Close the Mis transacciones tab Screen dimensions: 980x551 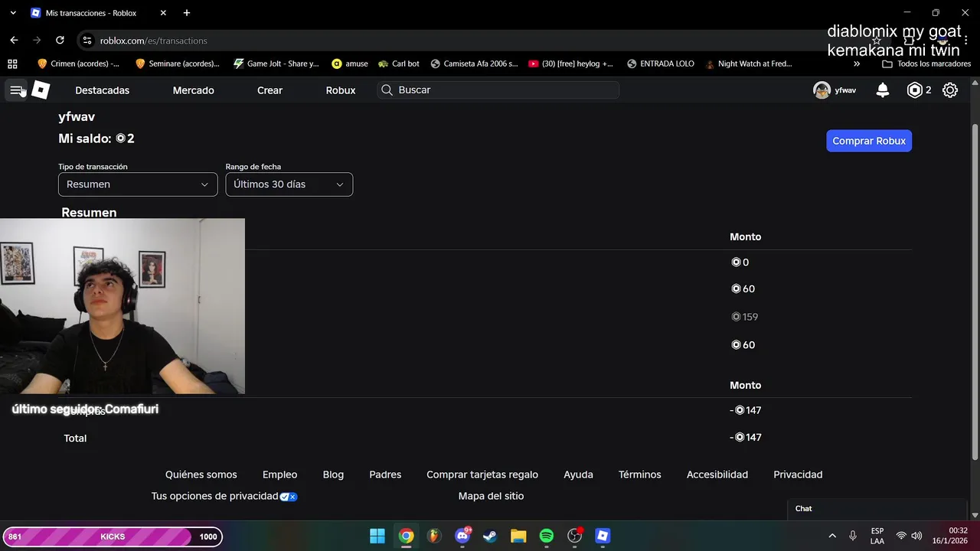click(163, 13)
